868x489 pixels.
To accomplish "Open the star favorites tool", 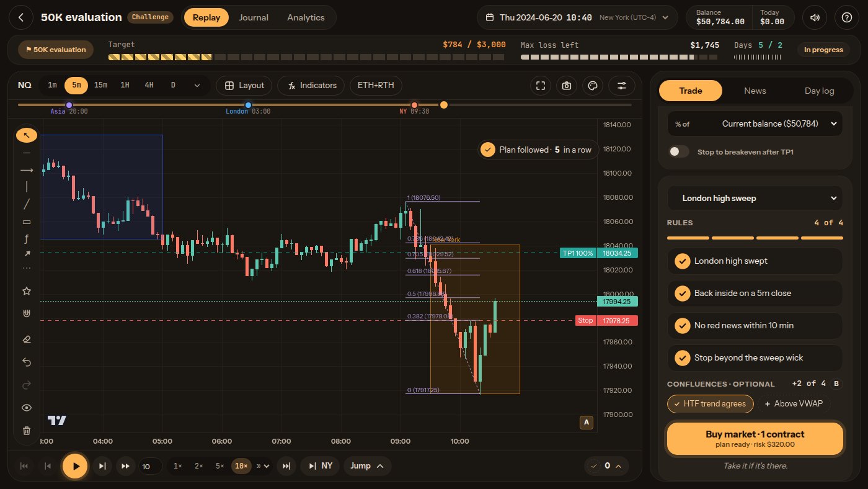I will 26,290.
